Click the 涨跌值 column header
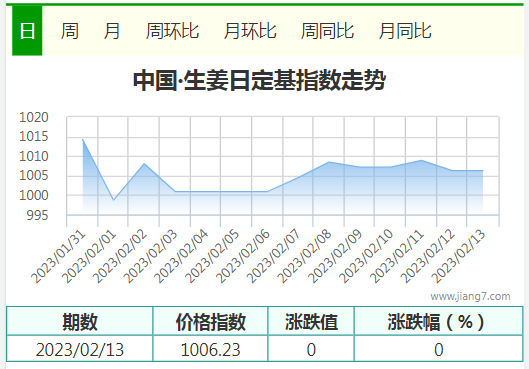The width and height of the screenshot is (529, 369). pyautogui.click(x=311, y=321)
